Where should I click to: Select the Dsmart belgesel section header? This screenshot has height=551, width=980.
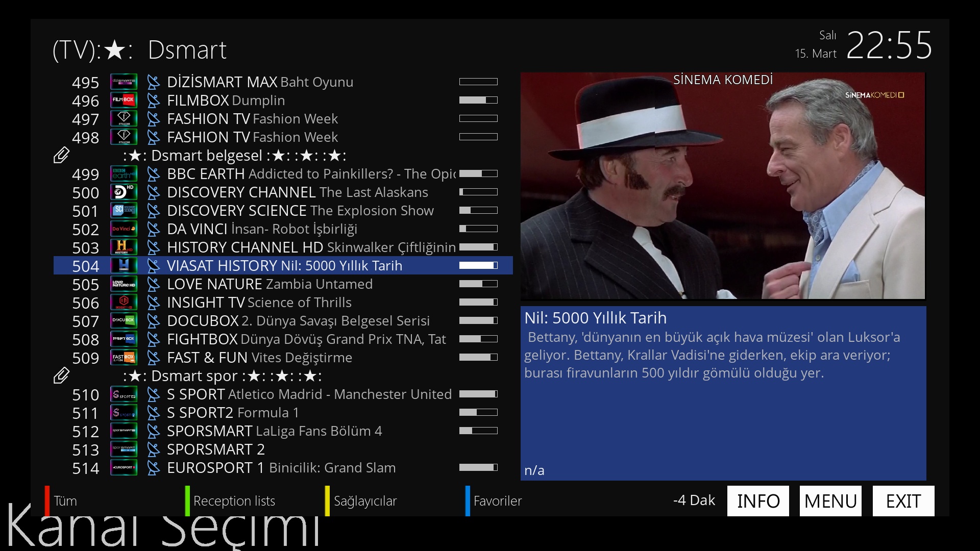click(x=283, y=155)
